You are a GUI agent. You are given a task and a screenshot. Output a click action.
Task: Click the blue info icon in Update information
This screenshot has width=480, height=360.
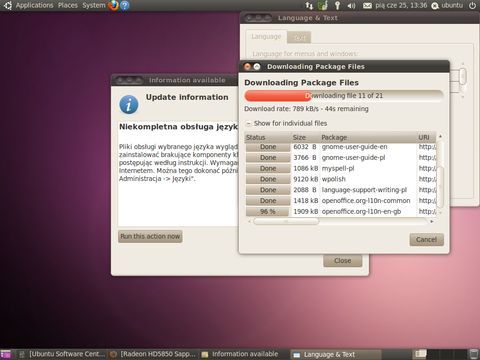tap(129, 105)
